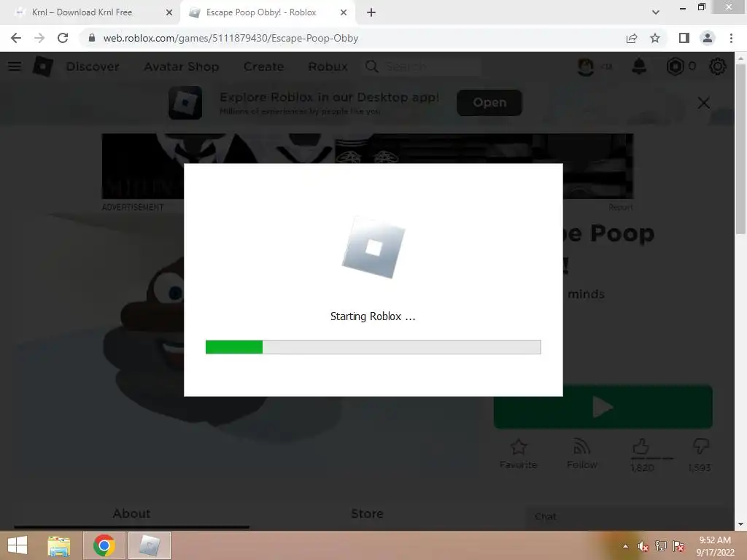Open Roblox settings gear
The width and height of the screenshot is (747, 560).
[718, 66]
